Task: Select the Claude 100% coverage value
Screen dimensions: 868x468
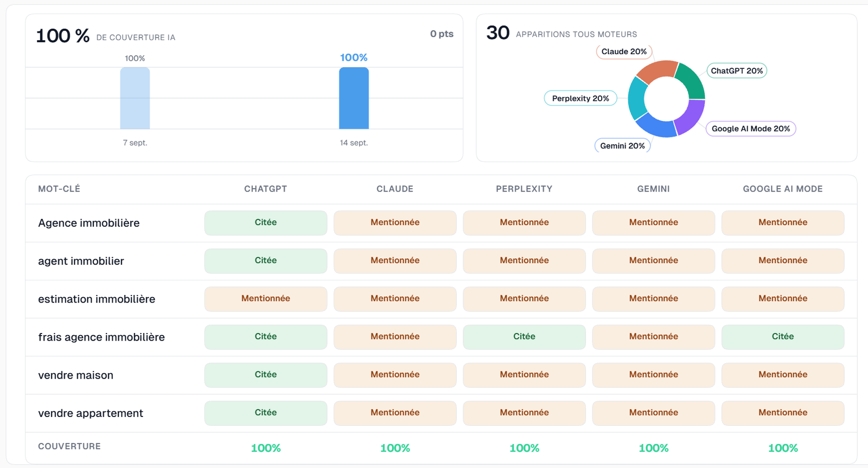Action: pyautogui.click(x=395, y=448)
